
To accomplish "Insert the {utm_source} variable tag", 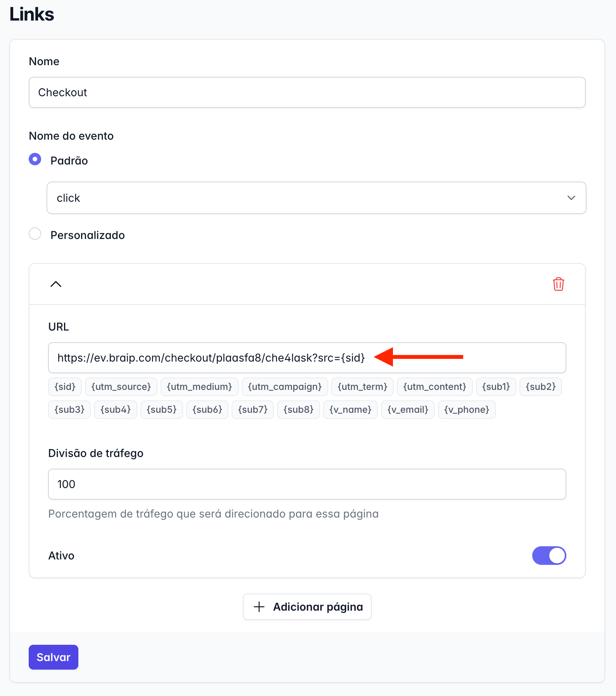I will 121,387.
